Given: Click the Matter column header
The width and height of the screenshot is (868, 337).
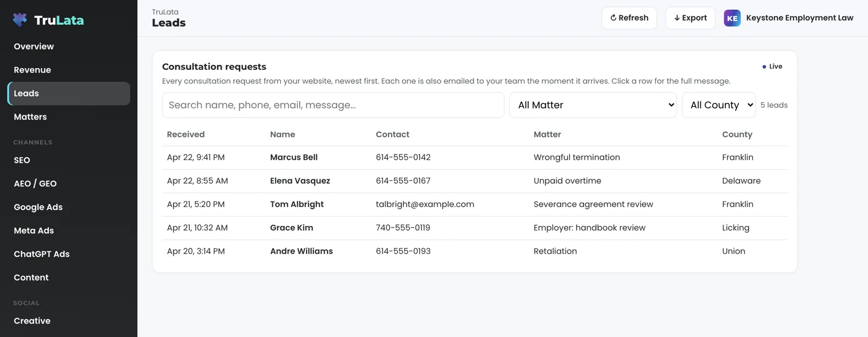Looking at the screenshot, I should tap(547, 134).
